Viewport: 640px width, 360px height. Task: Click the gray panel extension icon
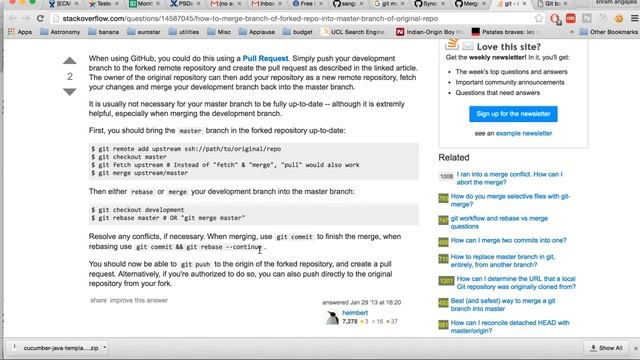(x=587, y=18)
